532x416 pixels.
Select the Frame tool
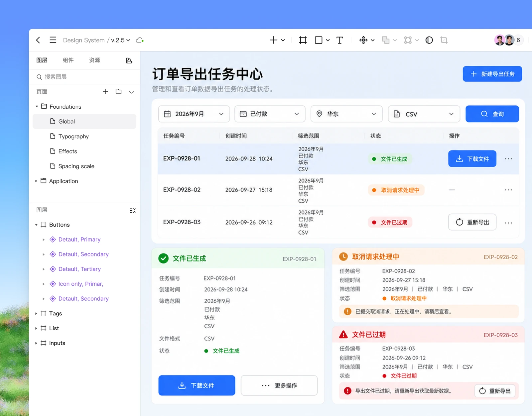coord(303,40)
